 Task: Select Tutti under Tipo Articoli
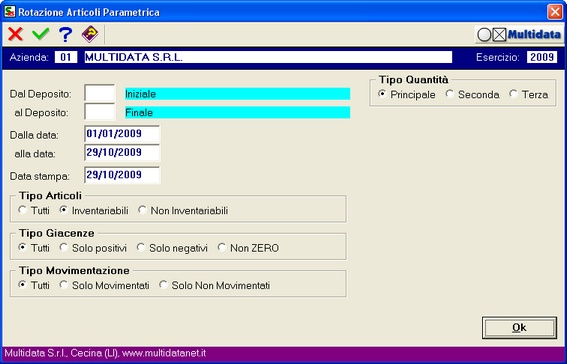point(34,210)
